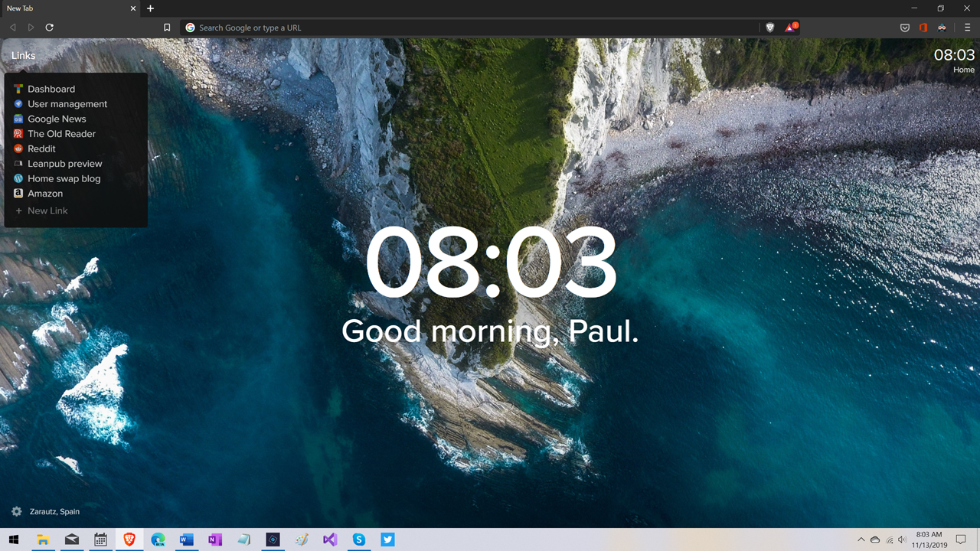The image size is (980, 551).
Task: Open the Brave main hamburger menu
Action: pyautogui.click(x=968, y=28)
